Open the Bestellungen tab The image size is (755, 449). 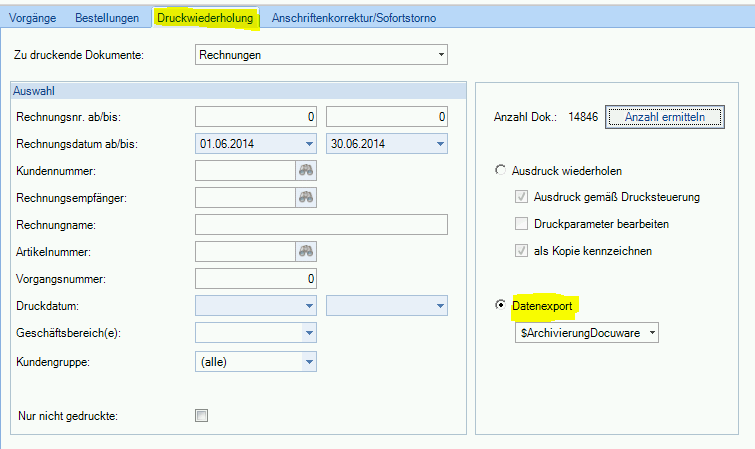tap(107, 18)
